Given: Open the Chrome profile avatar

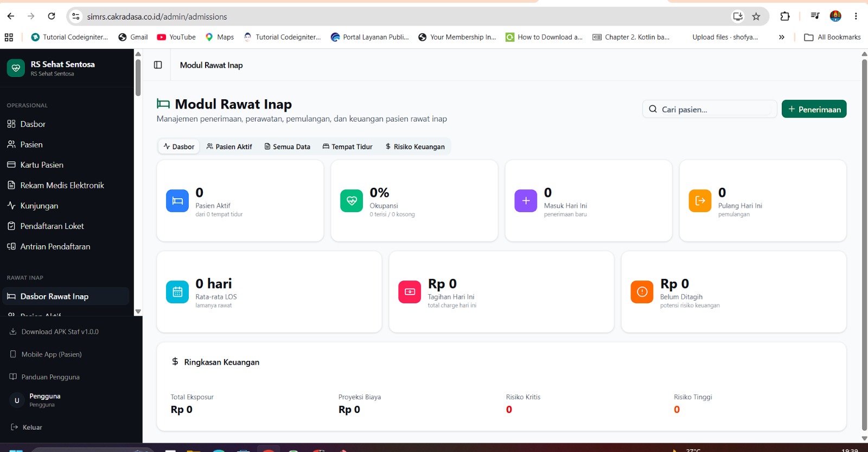Looking at the screenshot, I should (835, 16).
